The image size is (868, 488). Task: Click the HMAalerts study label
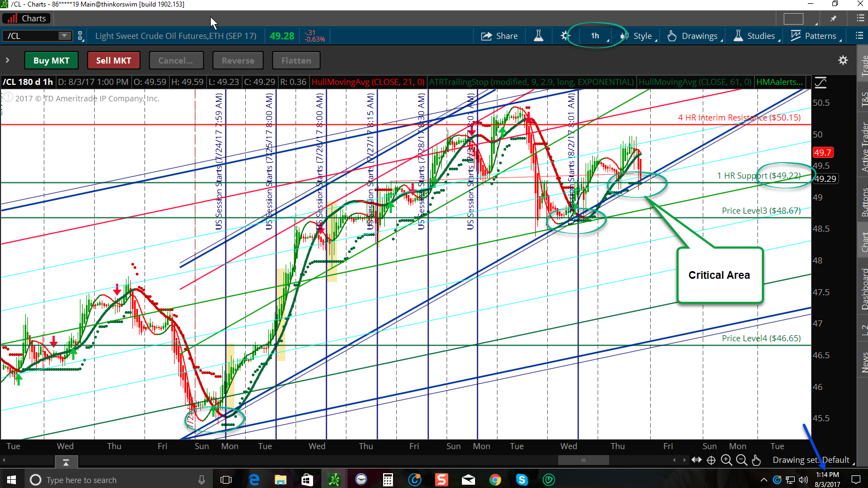pos(779,82)
